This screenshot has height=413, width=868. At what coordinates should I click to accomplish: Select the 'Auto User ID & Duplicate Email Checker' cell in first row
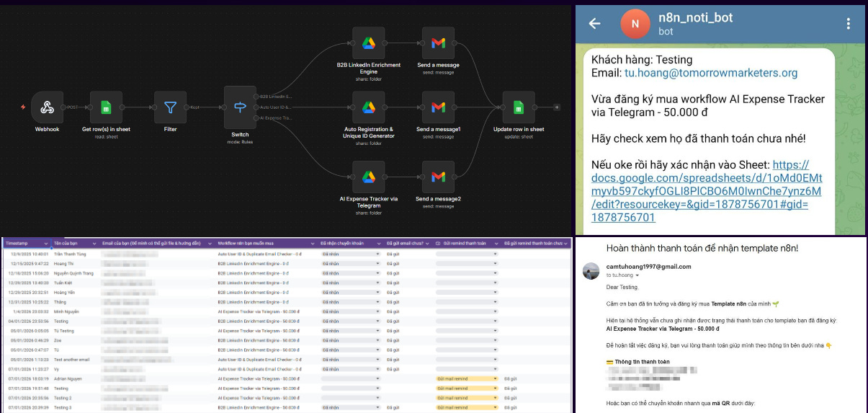tap(259, 254)
